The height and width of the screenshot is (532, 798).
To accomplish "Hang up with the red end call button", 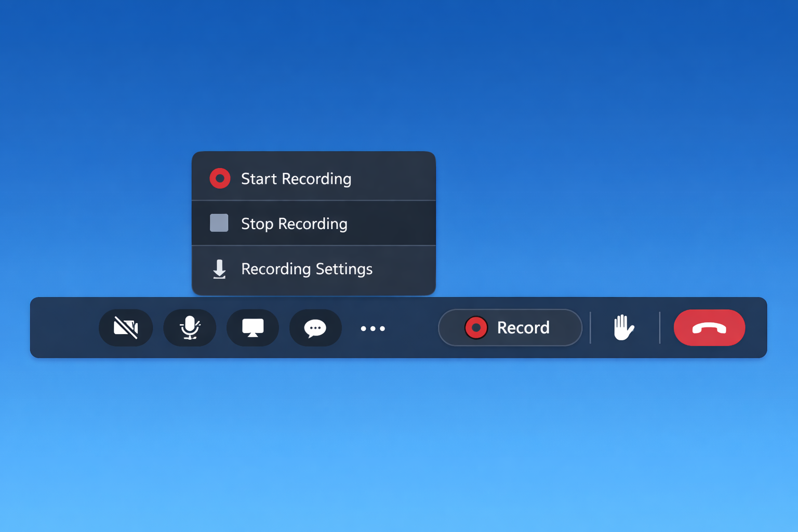I will [709, 328].
